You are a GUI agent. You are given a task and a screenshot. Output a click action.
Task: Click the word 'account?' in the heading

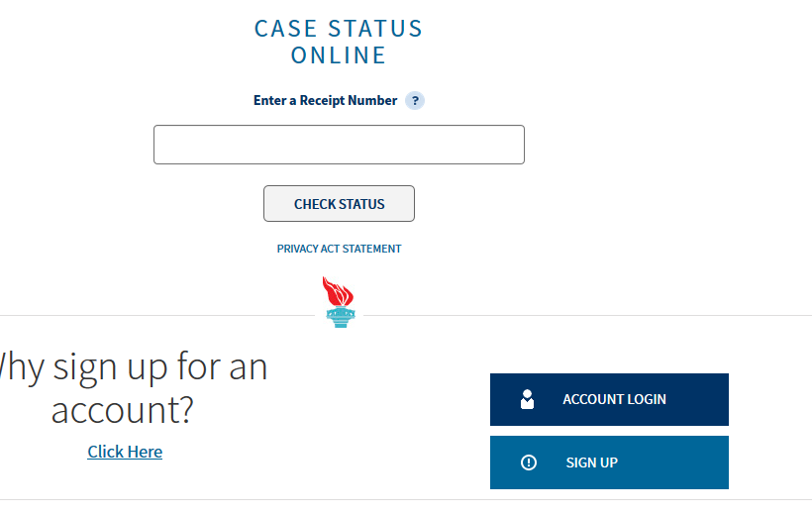(122, 410)
